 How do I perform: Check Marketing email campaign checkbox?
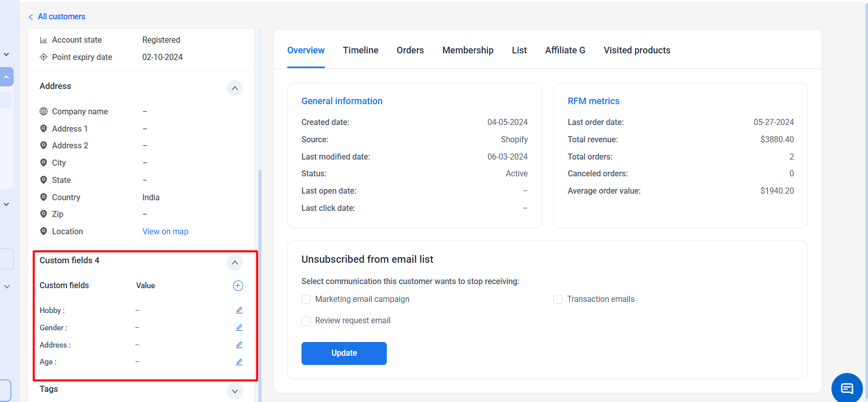coord(306,299)
